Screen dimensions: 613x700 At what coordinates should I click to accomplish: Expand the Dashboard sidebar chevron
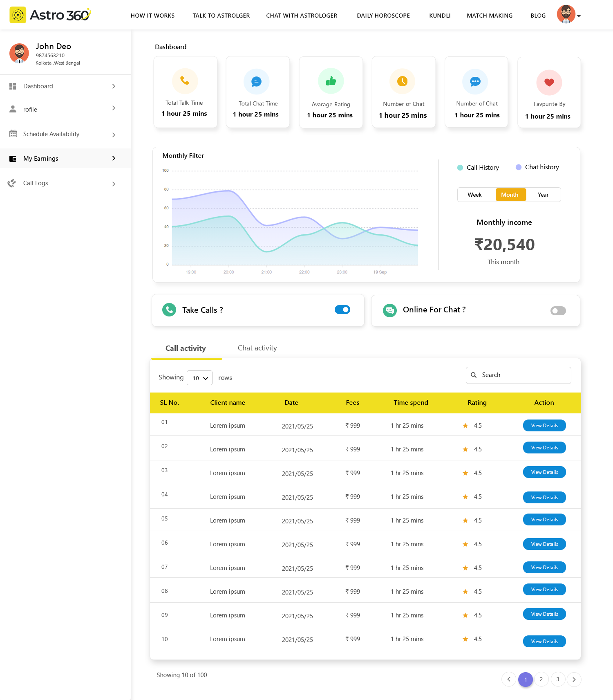pyautogui.click(x=114, y=86)
